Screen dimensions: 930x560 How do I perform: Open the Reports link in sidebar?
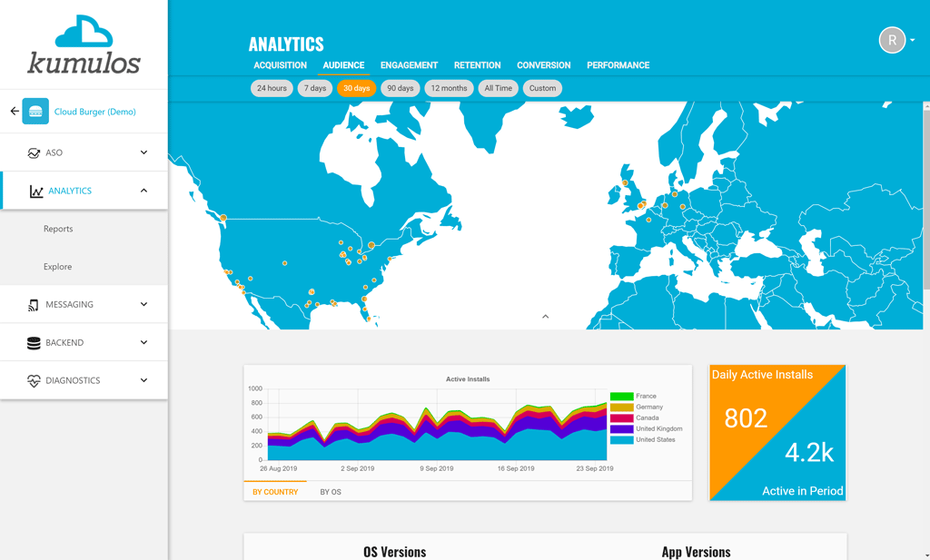point(58,229)
